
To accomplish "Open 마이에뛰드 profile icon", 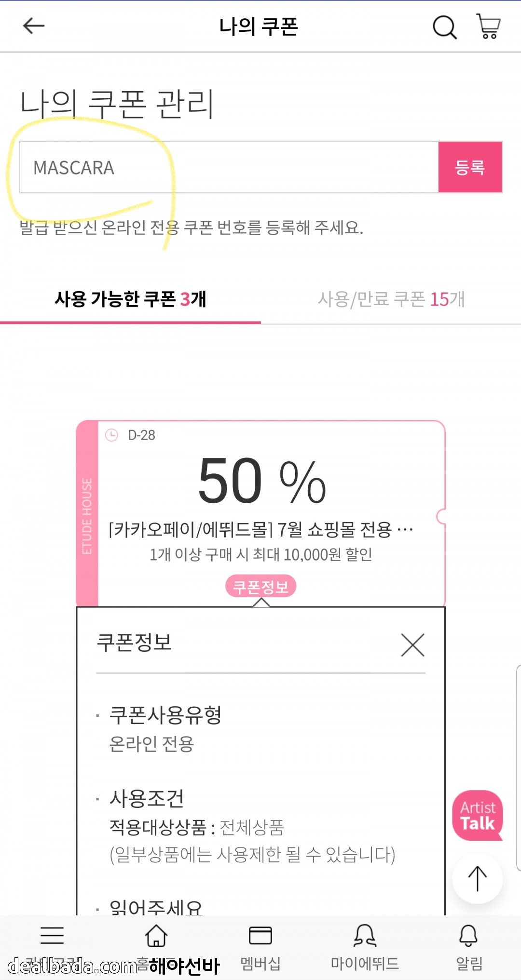I will (365, 936).
